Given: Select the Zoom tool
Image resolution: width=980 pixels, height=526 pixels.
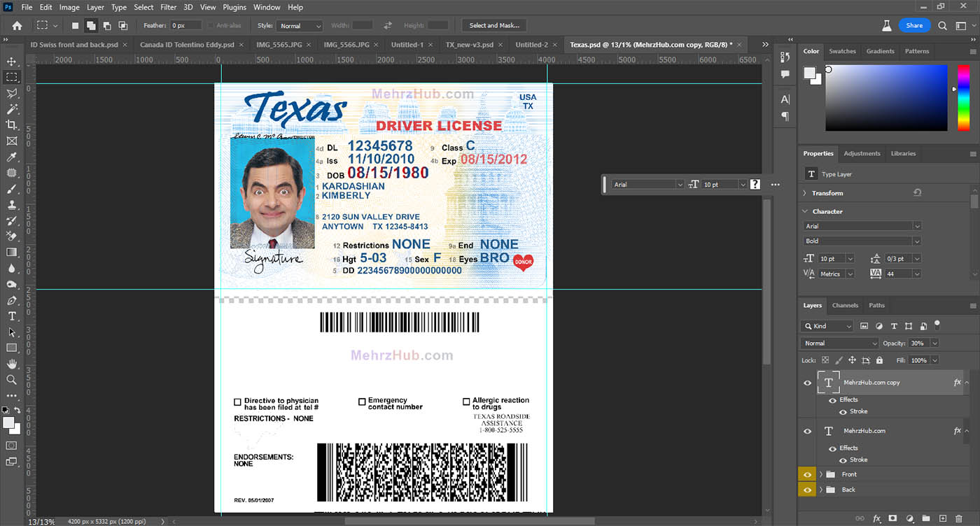Looking at the screenshot, I should point(12,380).
